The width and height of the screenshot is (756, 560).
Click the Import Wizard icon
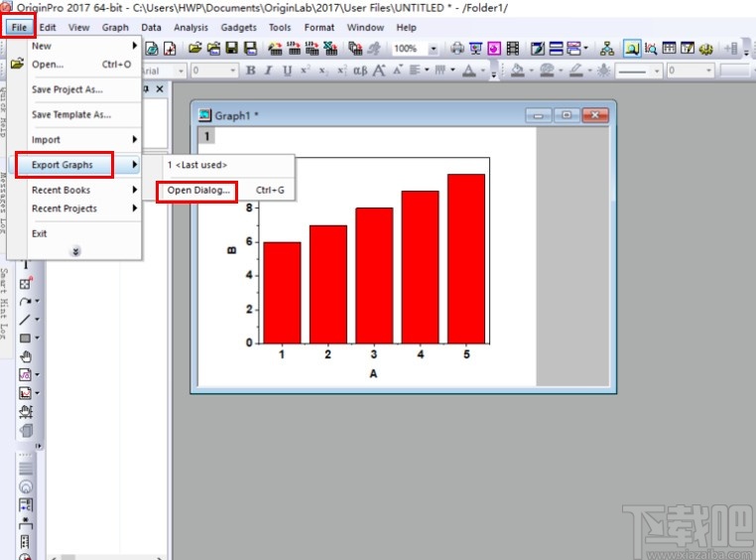point(275,48)
